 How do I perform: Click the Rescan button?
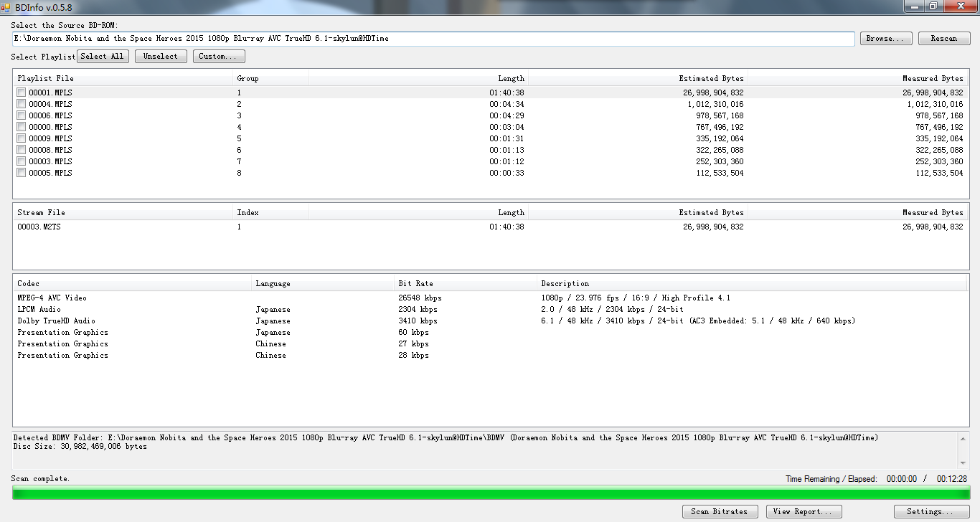click(943, 39)
